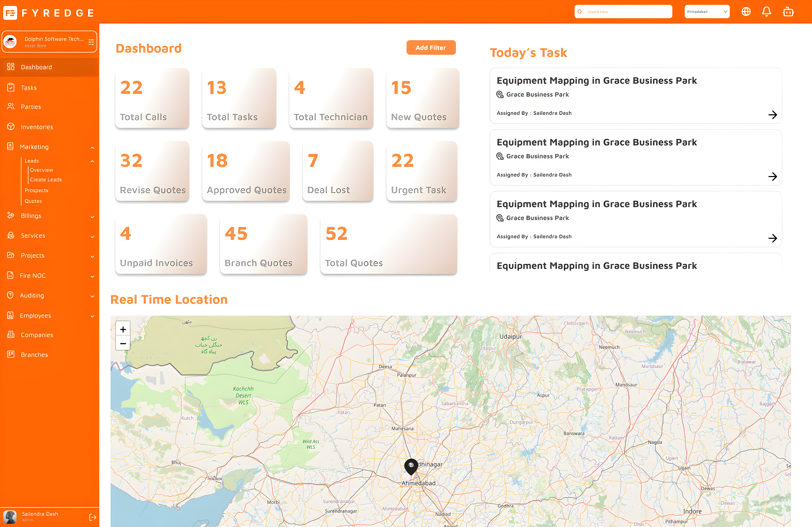Collapse the Marketing menu chevron

click(92, 148)
